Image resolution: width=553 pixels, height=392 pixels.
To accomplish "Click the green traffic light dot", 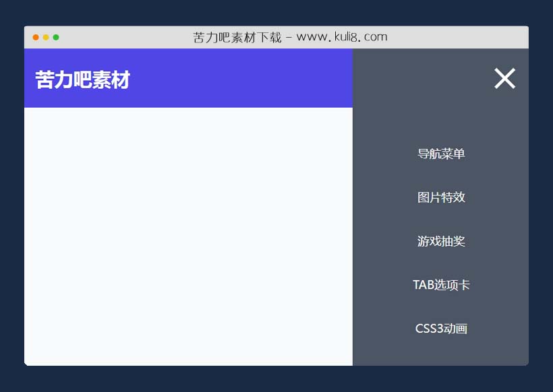I will (x=57, y=38).
